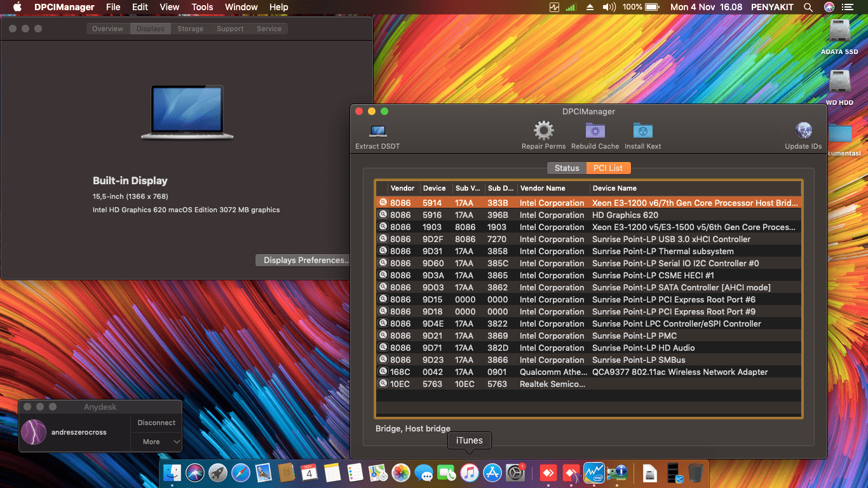Open the Repair Perms gear icon

pyautogui.click(x=543, y=130)
